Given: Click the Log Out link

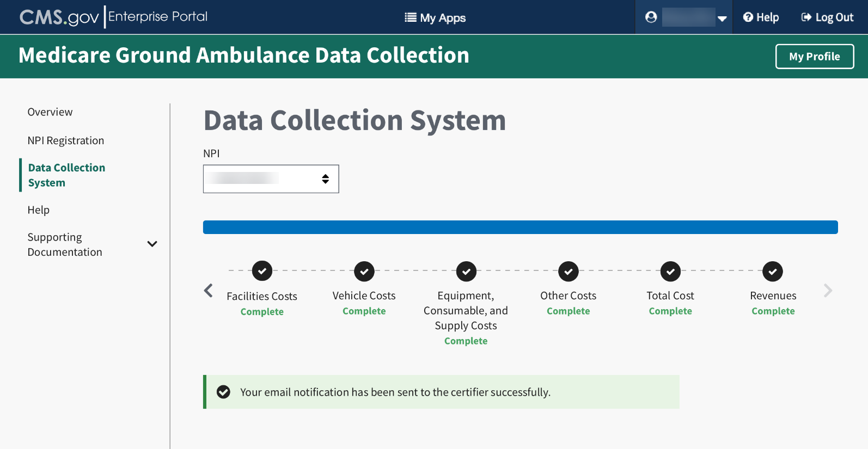Looking at the screenshot, I should pyautogui.click(x=827, y=17).
